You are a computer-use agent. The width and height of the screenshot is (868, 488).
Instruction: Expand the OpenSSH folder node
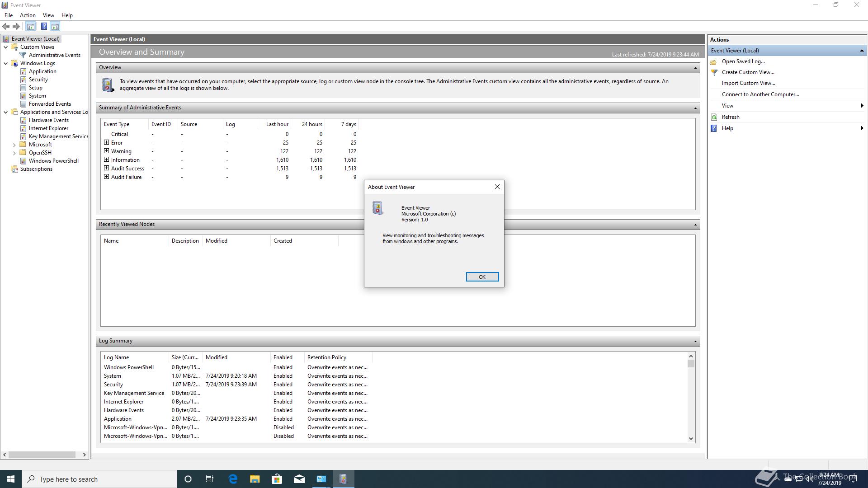(14, 153)
